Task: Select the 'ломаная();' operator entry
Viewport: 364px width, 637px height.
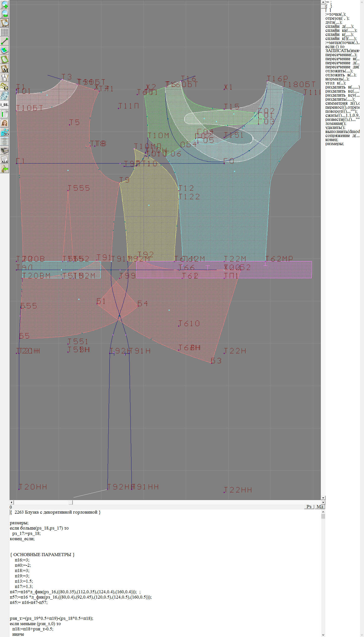Action: click(336, 123)
